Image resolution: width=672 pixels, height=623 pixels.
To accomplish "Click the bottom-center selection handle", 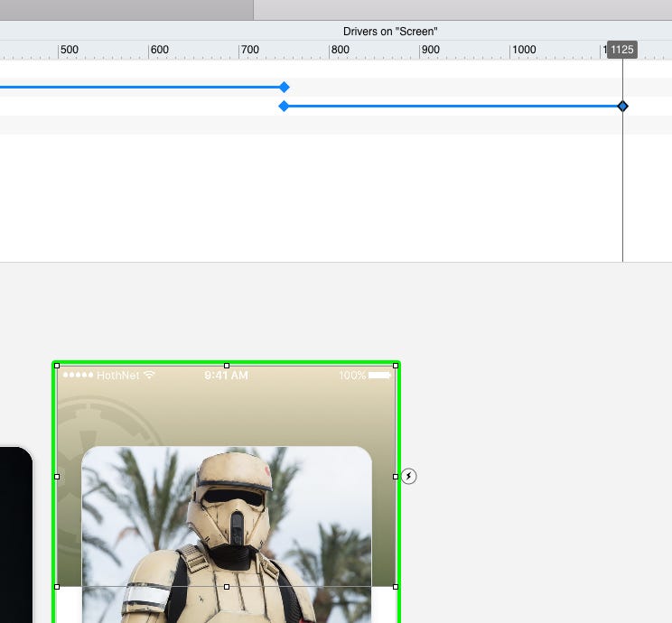I will (x=227, y=587).
